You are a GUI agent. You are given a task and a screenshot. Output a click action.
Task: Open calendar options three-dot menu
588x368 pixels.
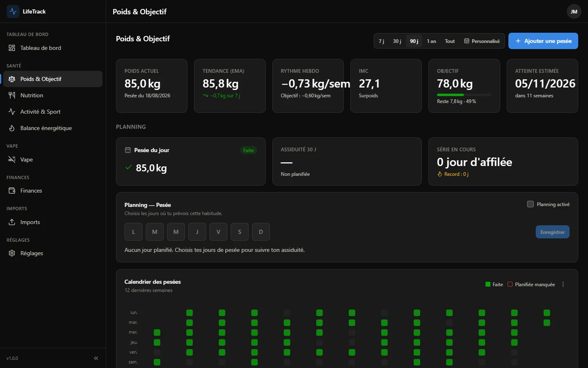[563, 284]
